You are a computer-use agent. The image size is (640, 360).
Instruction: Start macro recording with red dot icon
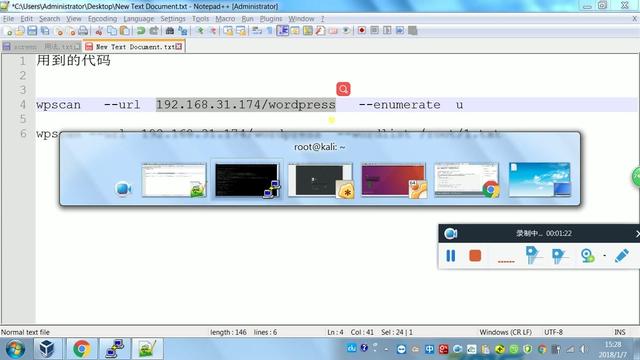point(362,31)
